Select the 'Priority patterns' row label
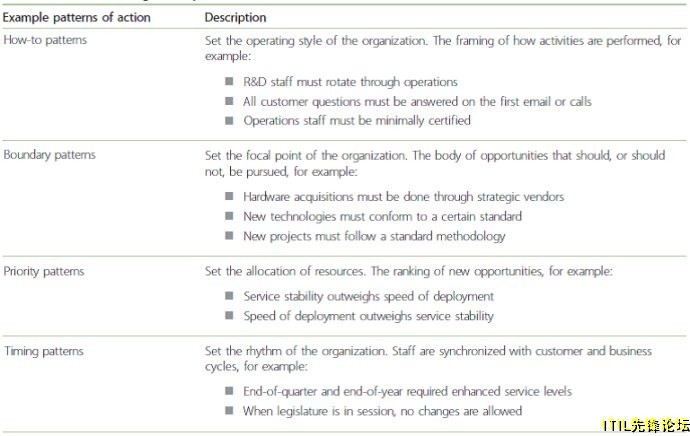This screenshot has width=690, height=436. coord(44,271)
